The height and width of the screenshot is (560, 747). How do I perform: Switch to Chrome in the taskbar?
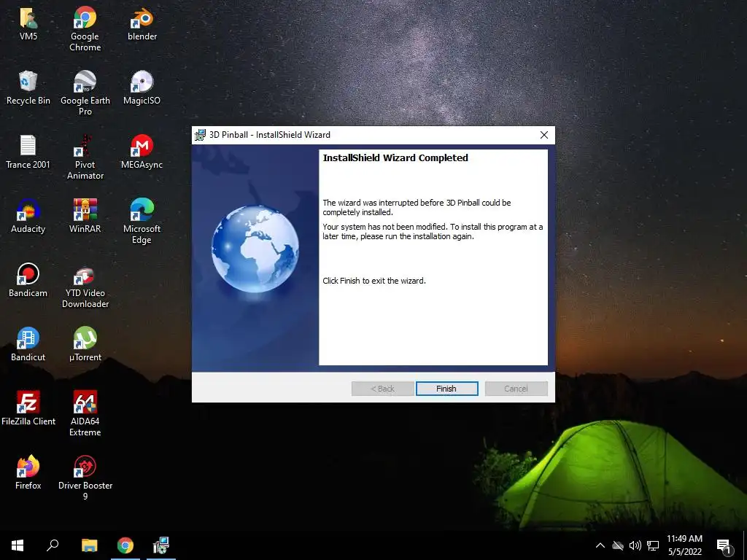(x=125, y=545)
